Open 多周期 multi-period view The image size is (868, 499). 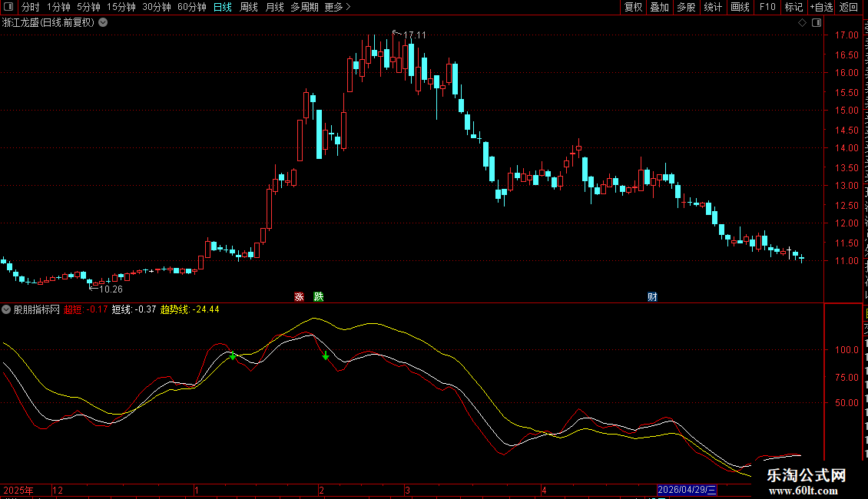click(304, 7)
